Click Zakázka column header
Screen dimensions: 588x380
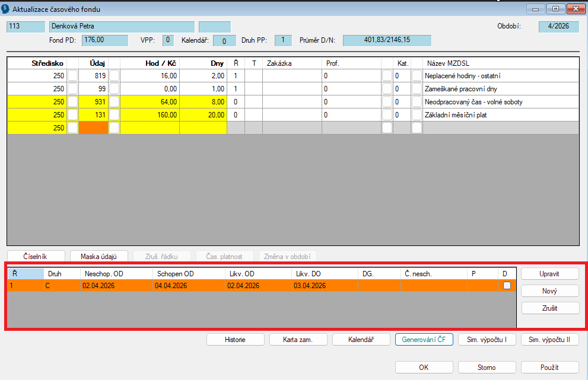(292, 63)
